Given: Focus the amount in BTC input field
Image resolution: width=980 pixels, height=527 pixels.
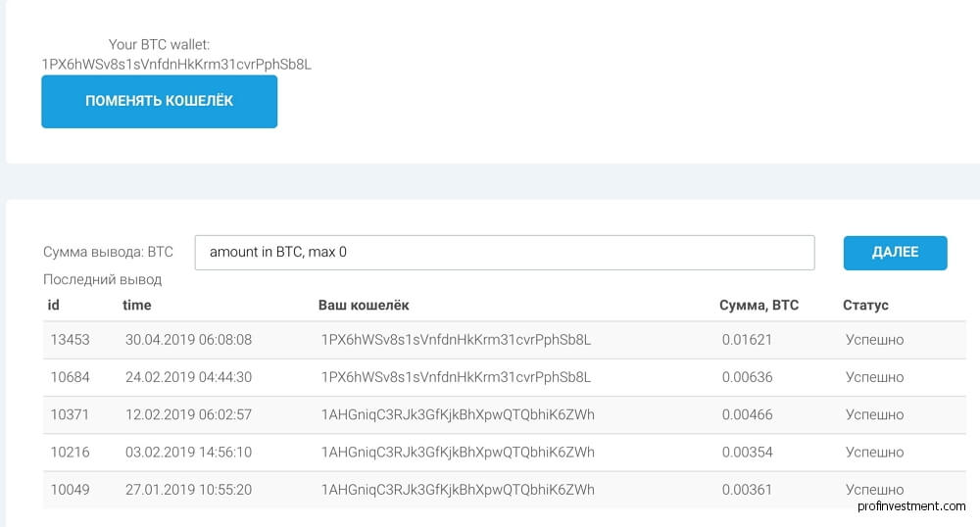Looking at the screenshot, I should pyautogui.click(x=505, y=253).
